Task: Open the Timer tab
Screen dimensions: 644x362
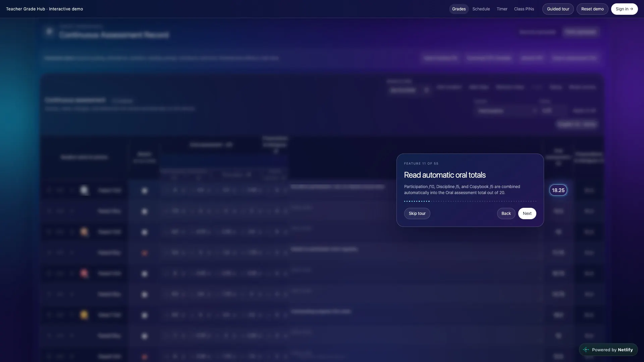Action: tap(502, 9)
